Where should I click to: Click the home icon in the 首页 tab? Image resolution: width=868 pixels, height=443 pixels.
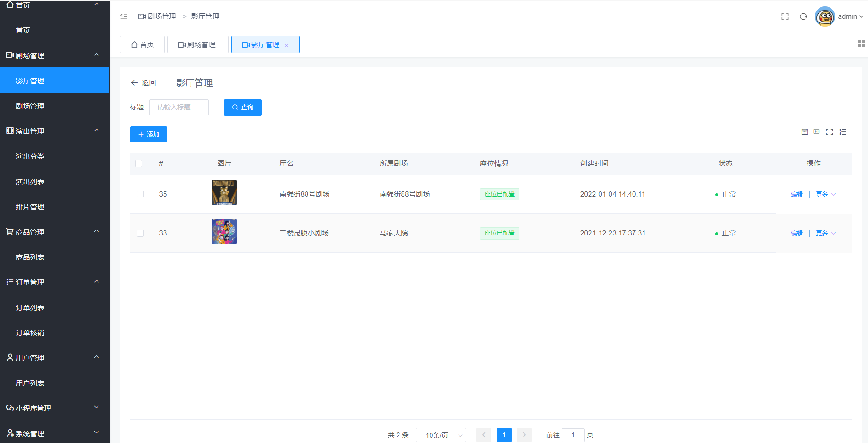[135, 44]
